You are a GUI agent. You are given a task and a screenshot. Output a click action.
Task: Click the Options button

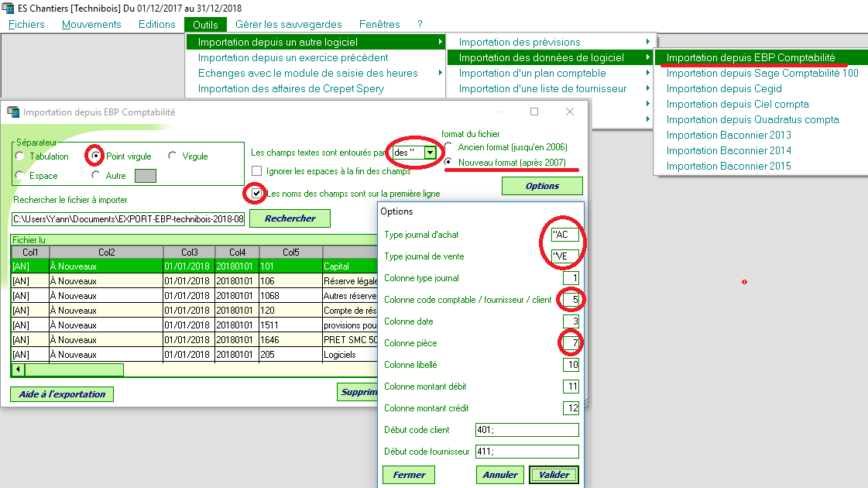click(542, 186)
